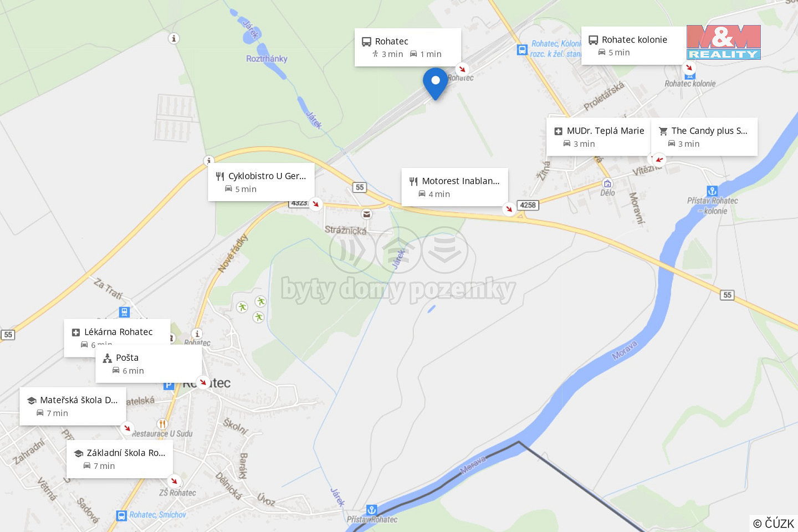Select the Rohatec kolonie transit card

(x=634, y=45)
